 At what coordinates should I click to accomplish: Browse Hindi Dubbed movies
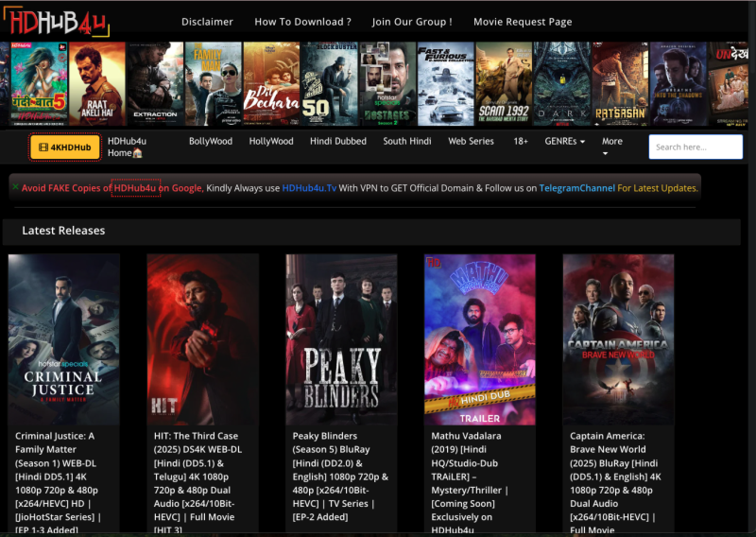click(x=338, y=142)
